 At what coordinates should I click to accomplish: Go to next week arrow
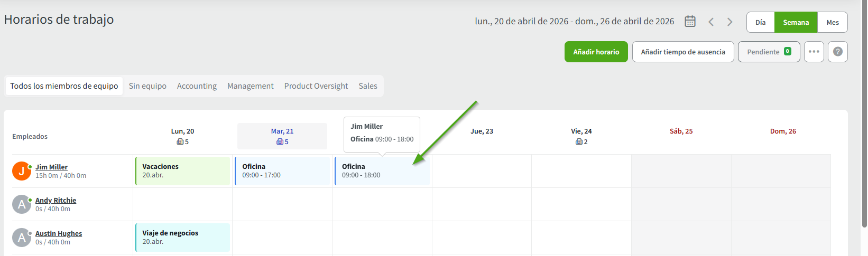tap(730, 22)
